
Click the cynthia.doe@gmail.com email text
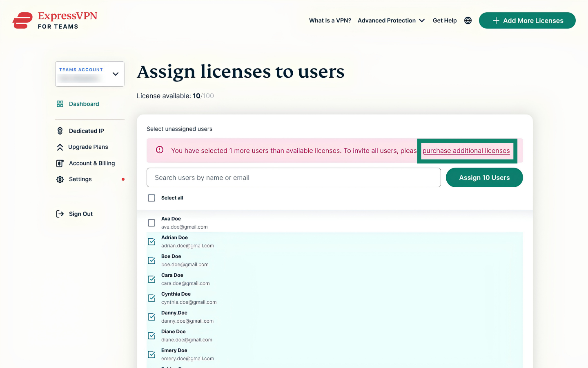click(189, 302)
